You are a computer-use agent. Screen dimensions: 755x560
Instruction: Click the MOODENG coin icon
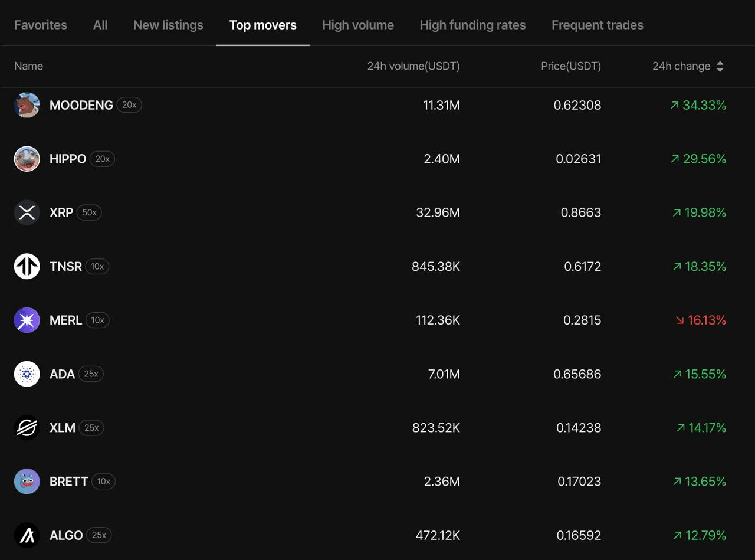27,105
